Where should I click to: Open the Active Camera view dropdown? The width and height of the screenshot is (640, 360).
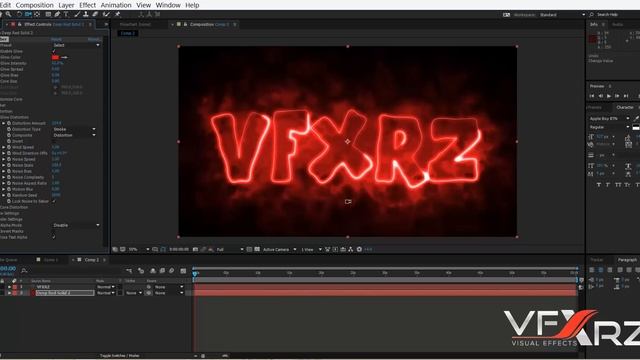click(280, 249)
